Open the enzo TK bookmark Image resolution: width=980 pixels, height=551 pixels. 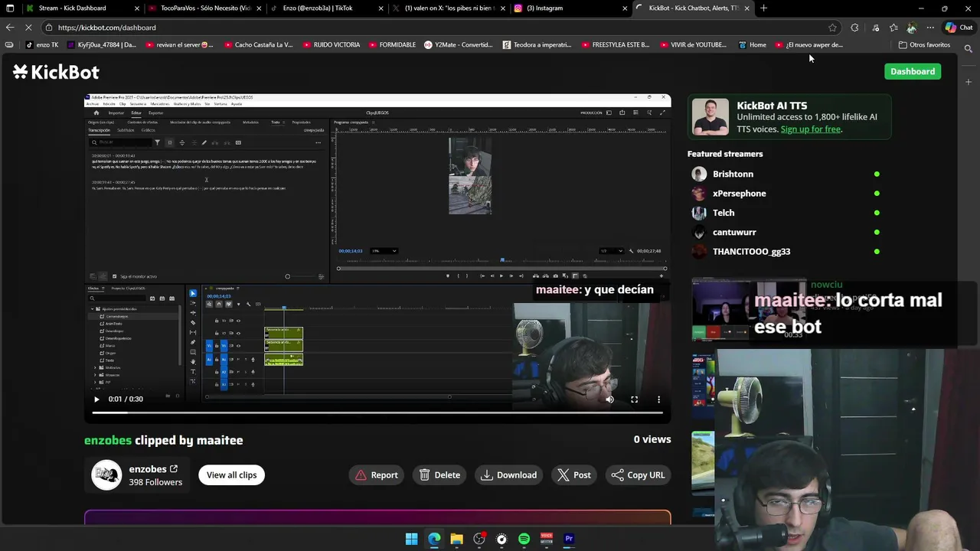pyautogui.click(x=42, y=44)
